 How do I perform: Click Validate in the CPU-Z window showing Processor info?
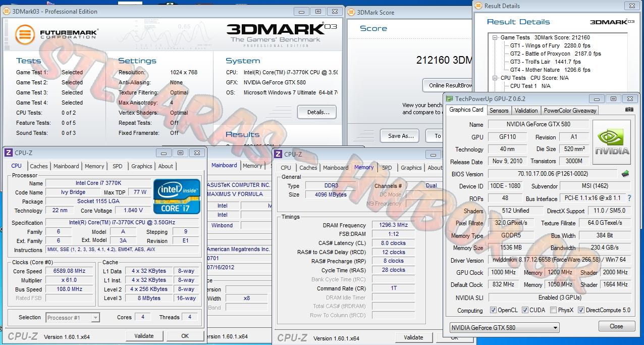click(144, 336)
